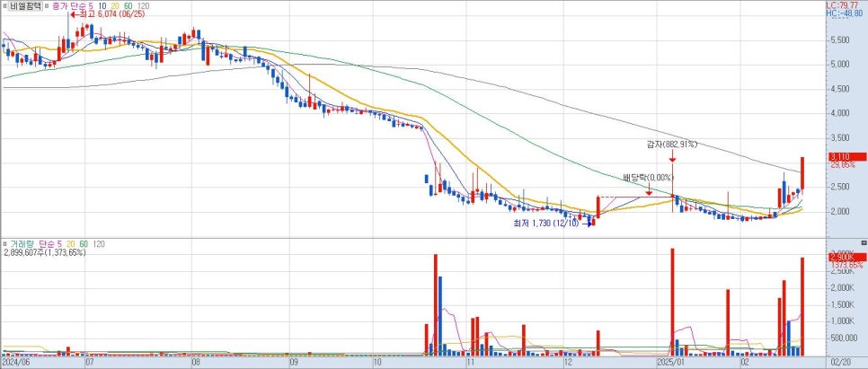
Task: Click the 2,000 price axis label
Action: pos(839,212)
